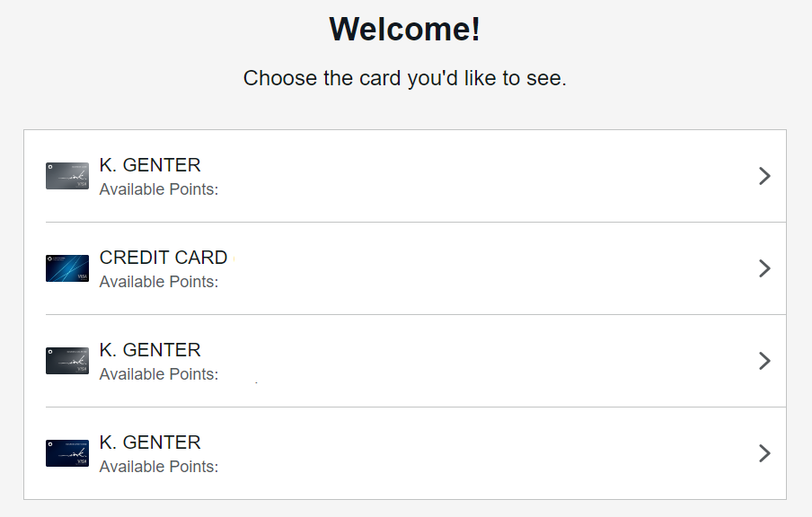Select the top K. GENTER account name
This screenshot has height=517, width=812.
click(x=149, y=164)
